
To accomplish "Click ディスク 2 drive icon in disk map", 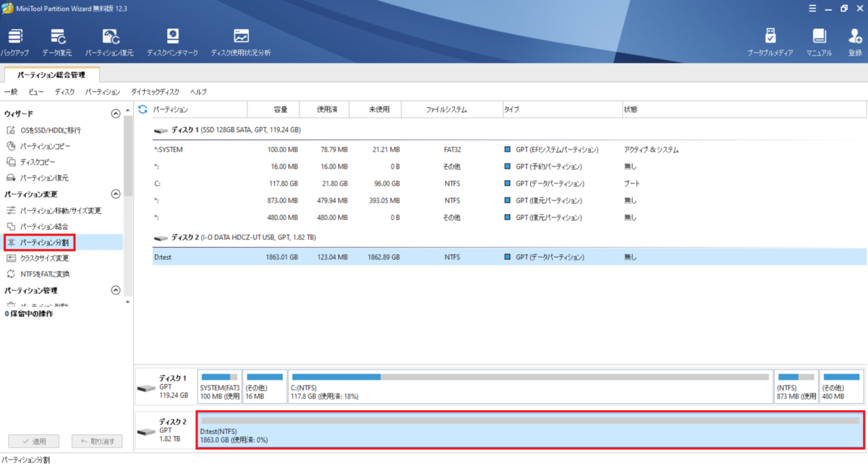I will 145,432.
